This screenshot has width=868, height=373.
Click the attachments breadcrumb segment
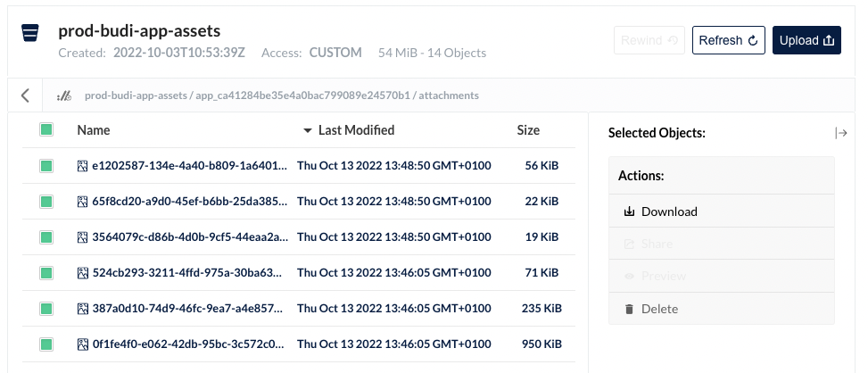[x=449, y=95]
